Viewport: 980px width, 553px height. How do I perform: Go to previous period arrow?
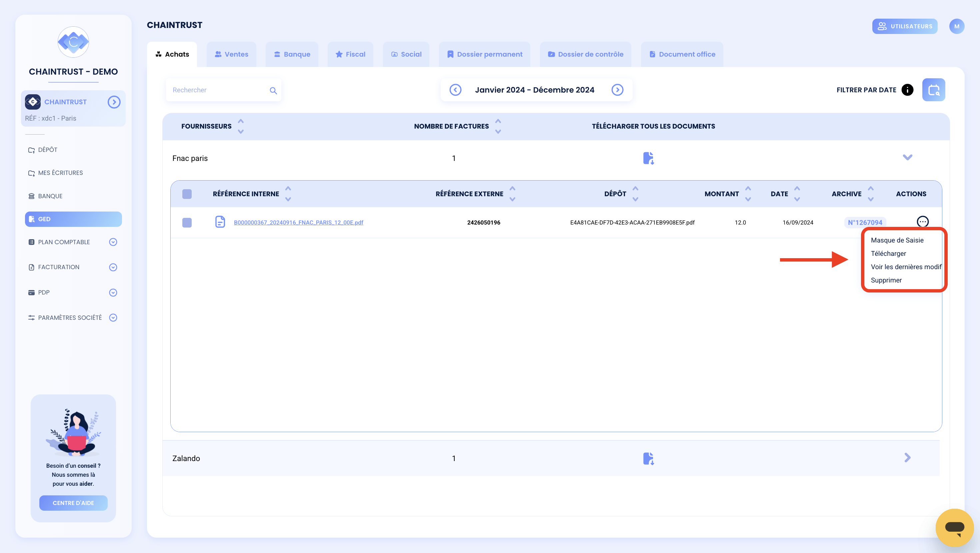coord(455,90)
